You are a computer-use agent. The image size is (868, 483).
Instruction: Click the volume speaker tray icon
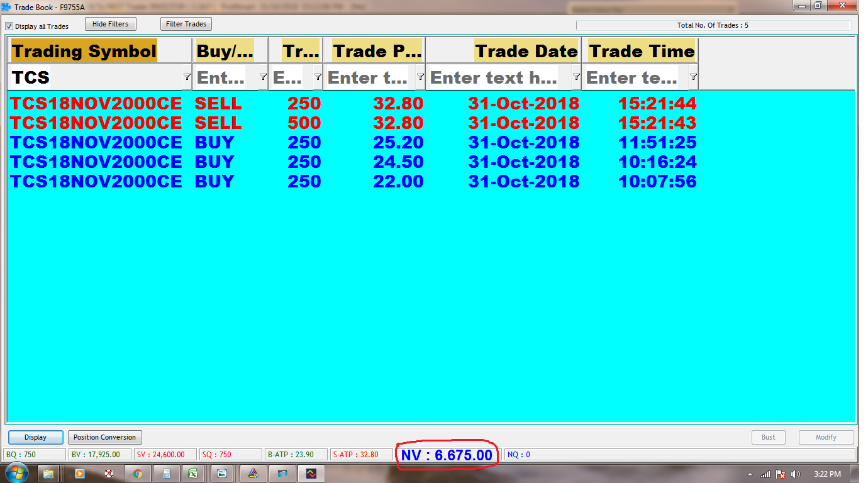(796, 474)
